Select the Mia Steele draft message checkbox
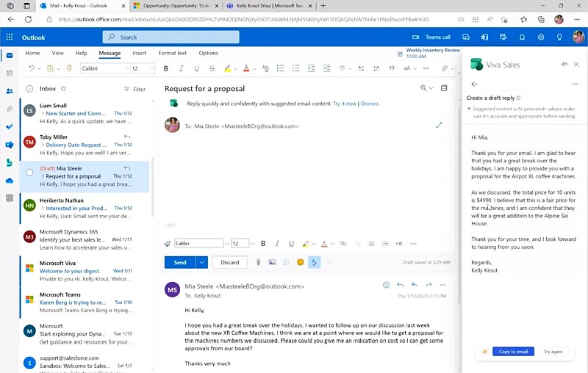Image resolution: width=588 pixels, height=373 pixels. [x=29, y=173]
